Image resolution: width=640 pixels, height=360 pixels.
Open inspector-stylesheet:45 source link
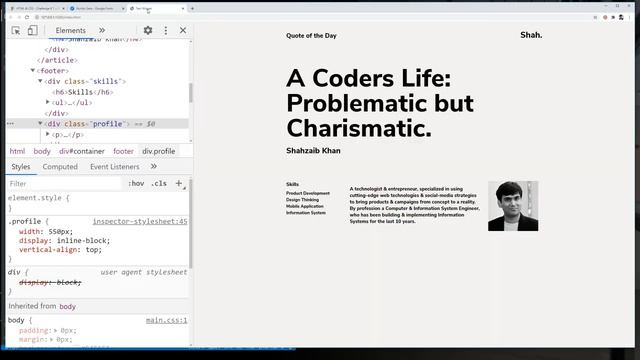coord(140,221)
